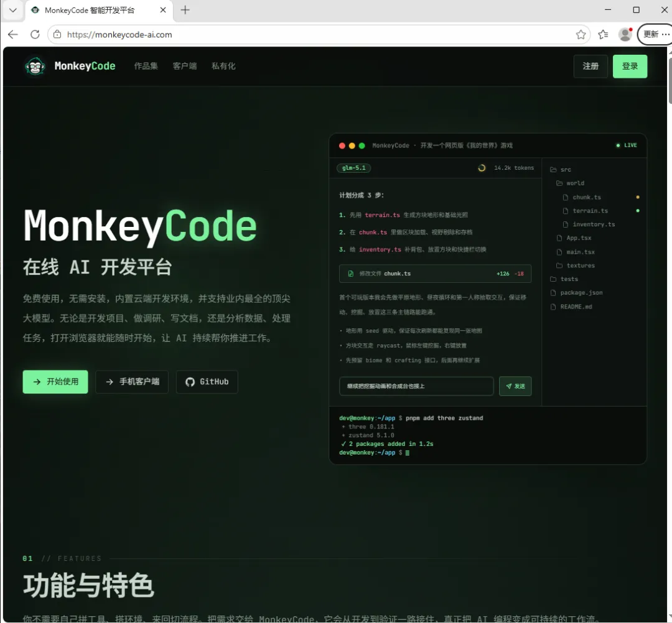
Task: Click the 登录 login button
Action: click(630, 67)
